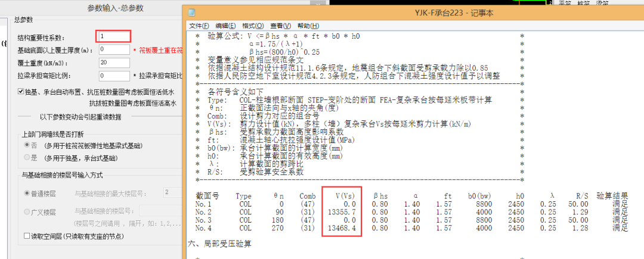Click the 与基础相接的楼层号 input field

point(160,211)
